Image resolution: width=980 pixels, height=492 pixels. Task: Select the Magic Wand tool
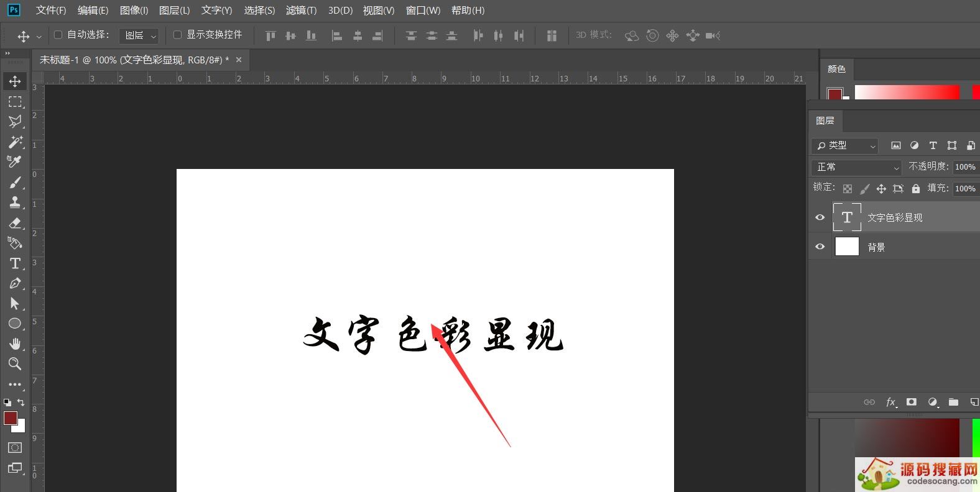click(15, 142)
